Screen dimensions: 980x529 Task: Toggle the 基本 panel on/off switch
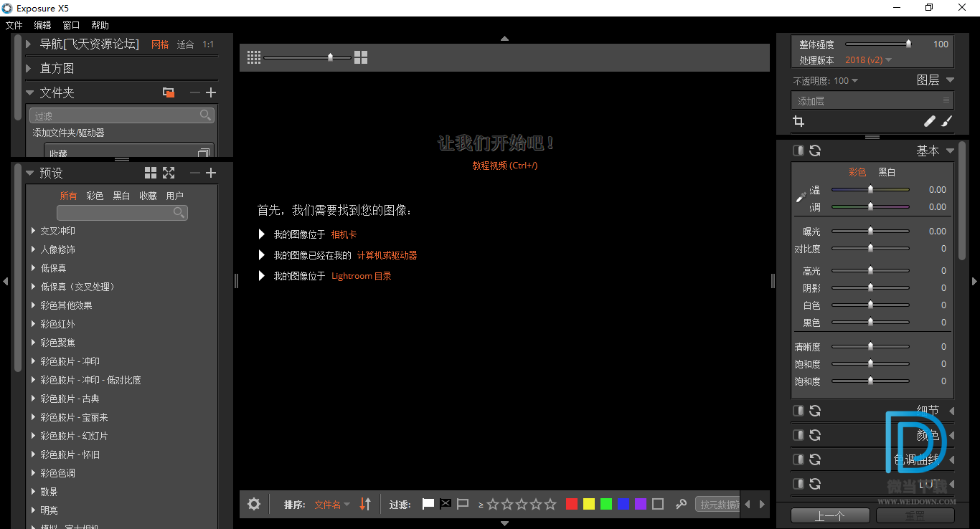pyautogui.click(x=798, y=151)
